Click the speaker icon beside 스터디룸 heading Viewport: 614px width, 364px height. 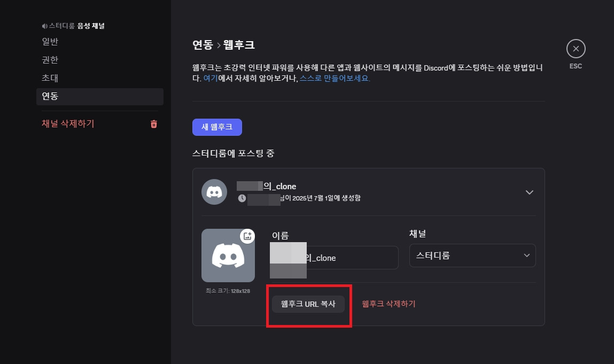(x=45, y=26)
